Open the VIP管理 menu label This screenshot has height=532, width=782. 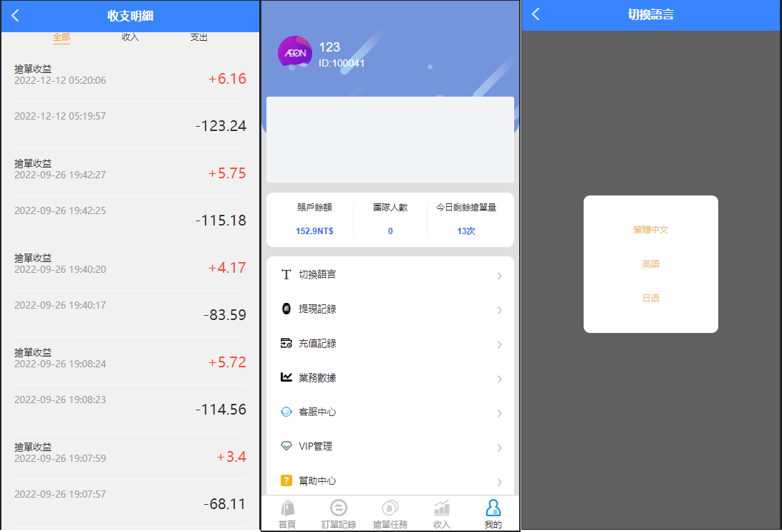pos(315,446)
